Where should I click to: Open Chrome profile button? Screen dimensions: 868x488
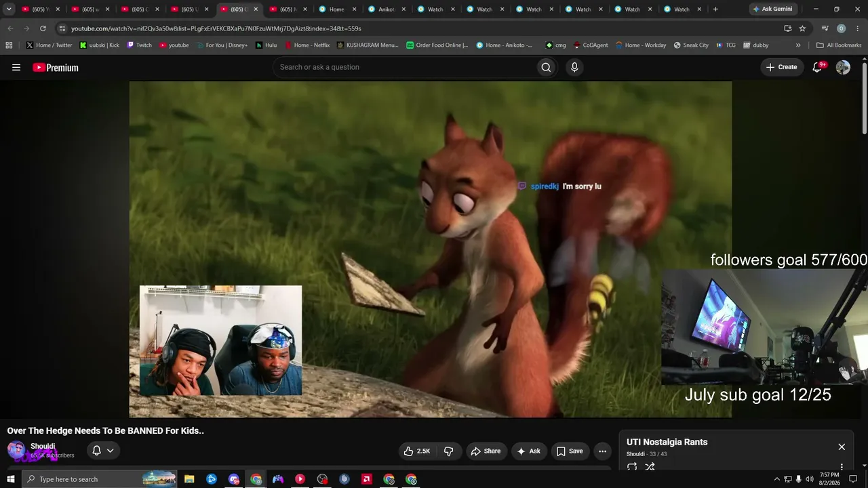coord(841,28)
